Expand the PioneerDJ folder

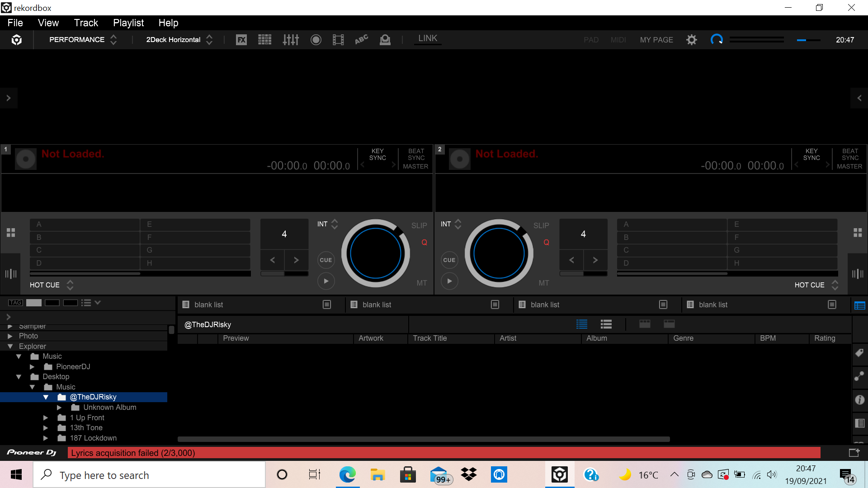32,367
